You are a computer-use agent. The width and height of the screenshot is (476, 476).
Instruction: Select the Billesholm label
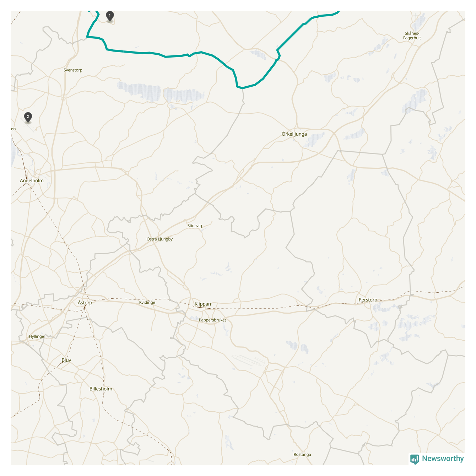pyautogui.click(x=101, y=389)
